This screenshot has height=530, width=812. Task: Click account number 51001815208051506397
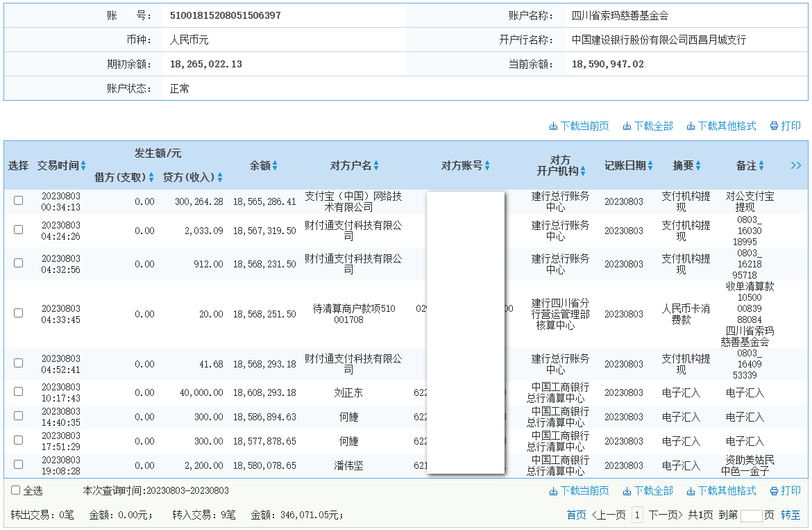226,15
